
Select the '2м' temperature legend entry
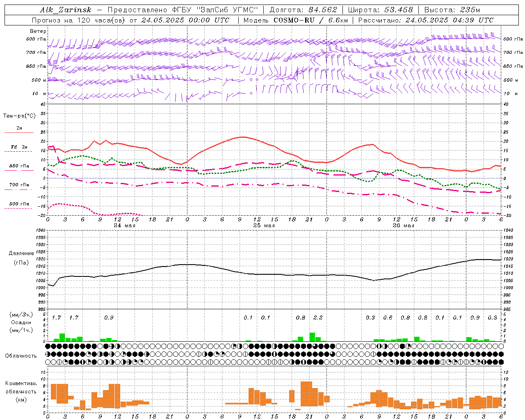pos(19,128)
